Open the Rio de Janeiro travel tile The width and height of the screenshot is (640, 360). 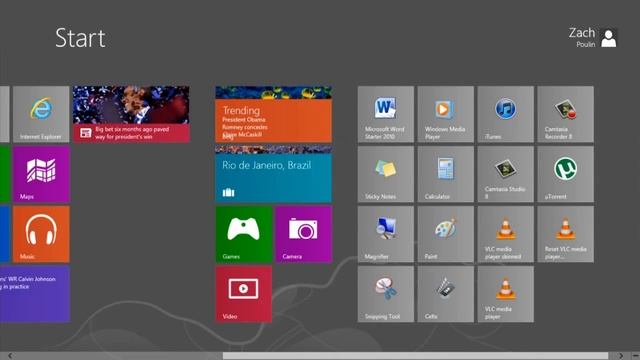click(x=273, y=174)
